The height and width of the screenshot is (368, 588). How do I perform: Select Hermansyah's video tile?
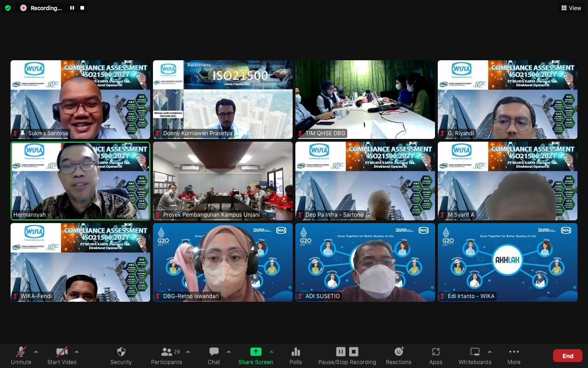(x=80, y=181)
